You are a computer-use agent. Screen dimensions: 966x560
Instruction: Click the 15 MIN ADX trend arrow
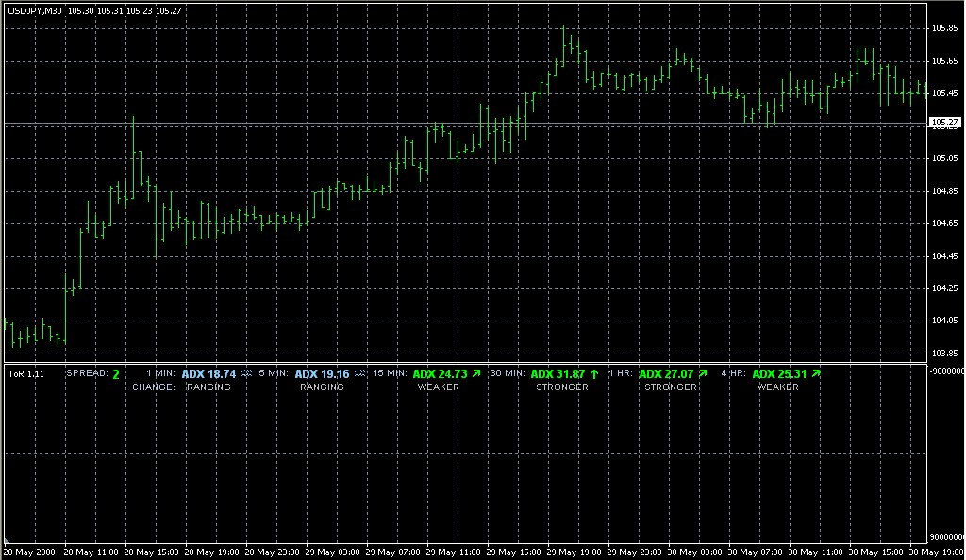pyautogui.click(x=476, y=374)
